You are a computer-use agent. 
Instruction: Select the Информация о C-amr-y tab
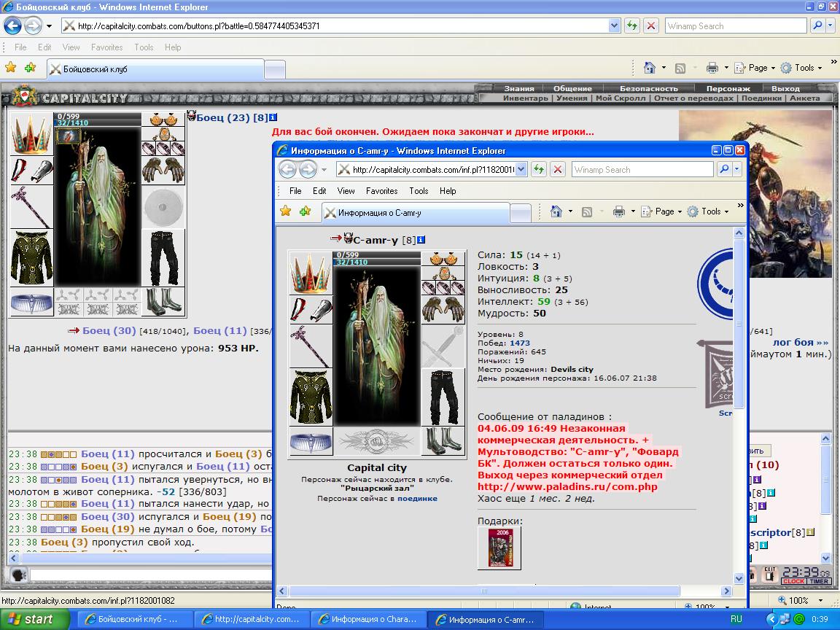[x=415, y=213]
